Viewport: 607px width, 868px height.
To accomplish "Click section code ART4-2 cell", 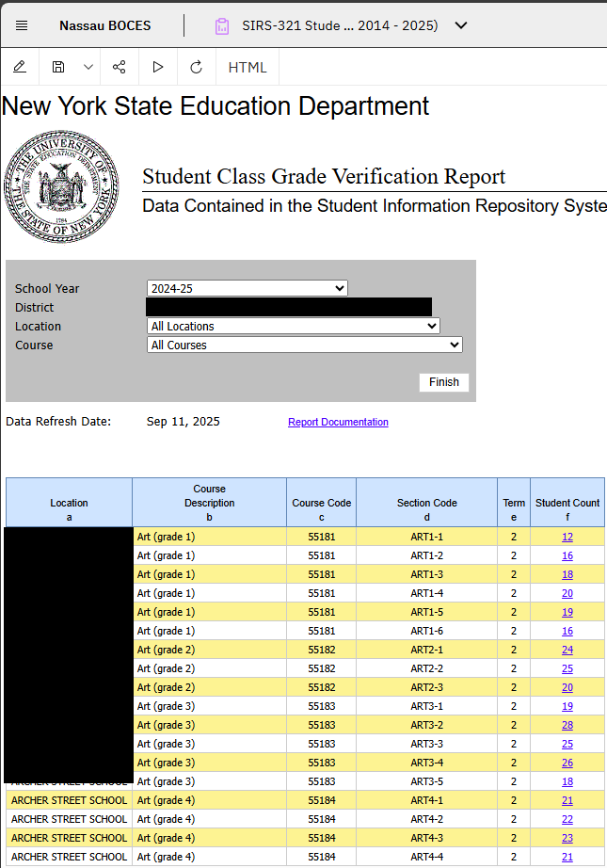I will [x=426, y=819].
